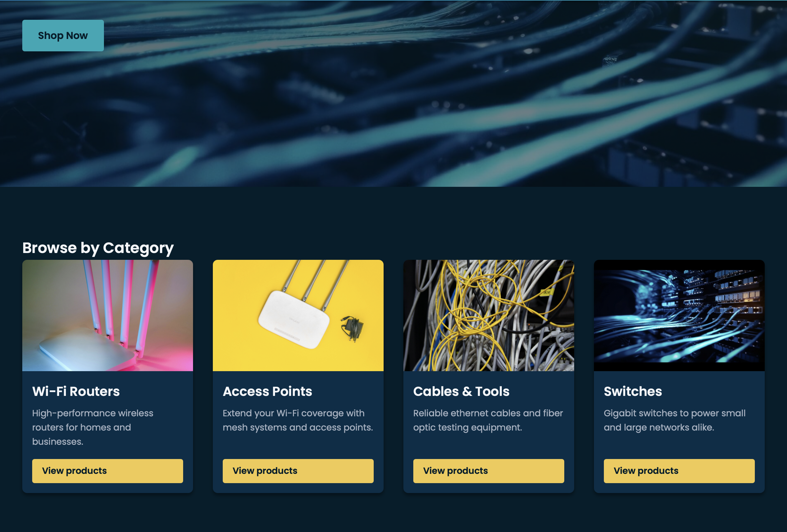
Task: Select the Cables & Tools heading
Action: coord(461,392)
